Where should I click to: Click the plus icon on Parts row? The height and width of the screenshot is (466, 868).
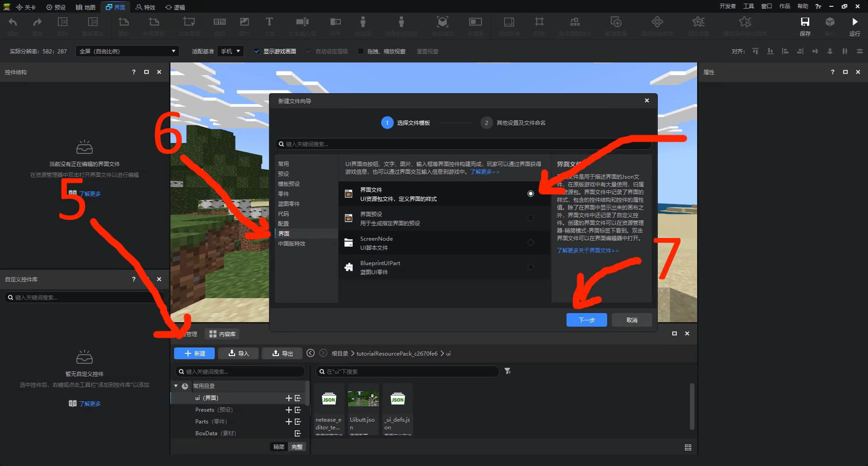289,422
